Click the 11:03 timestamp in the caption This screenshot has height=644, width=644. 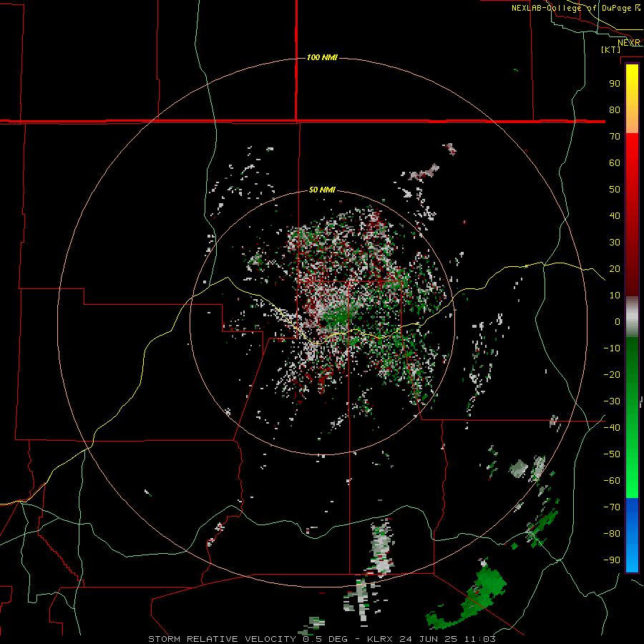pos(480,639)
